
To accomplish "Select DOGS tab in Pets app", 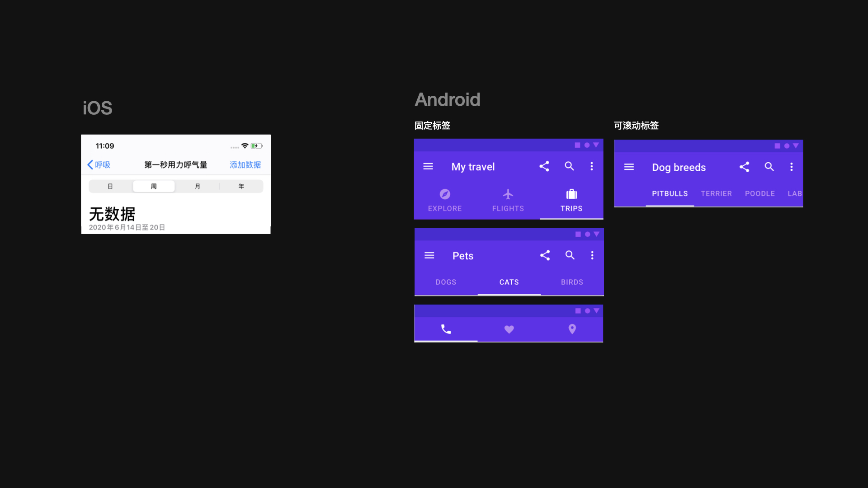I will 446,282.
